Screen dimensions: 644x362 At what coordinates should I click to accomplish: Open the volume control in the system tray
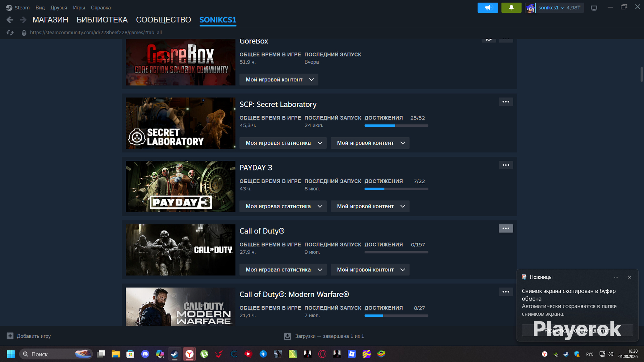[611, 354]
